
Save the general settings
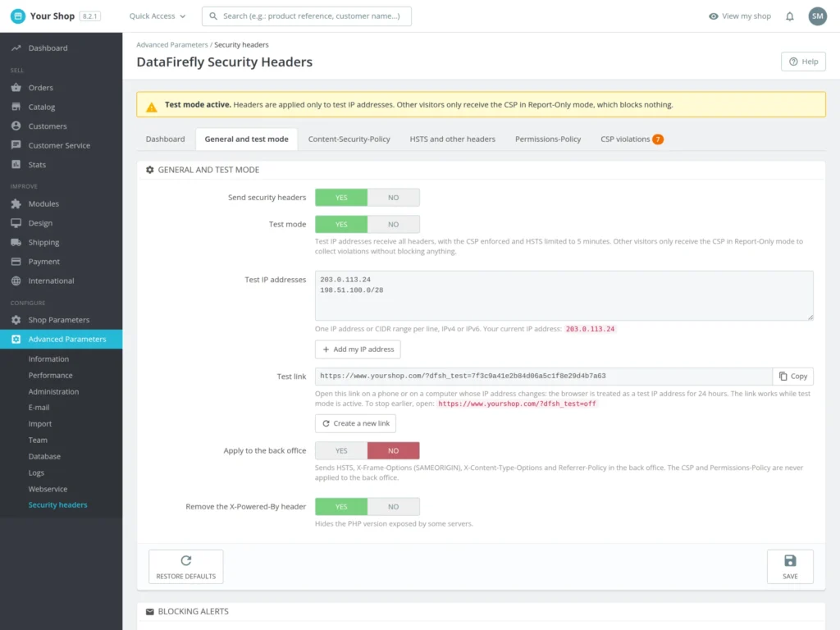pyautogui.click(x=790, y=567)
